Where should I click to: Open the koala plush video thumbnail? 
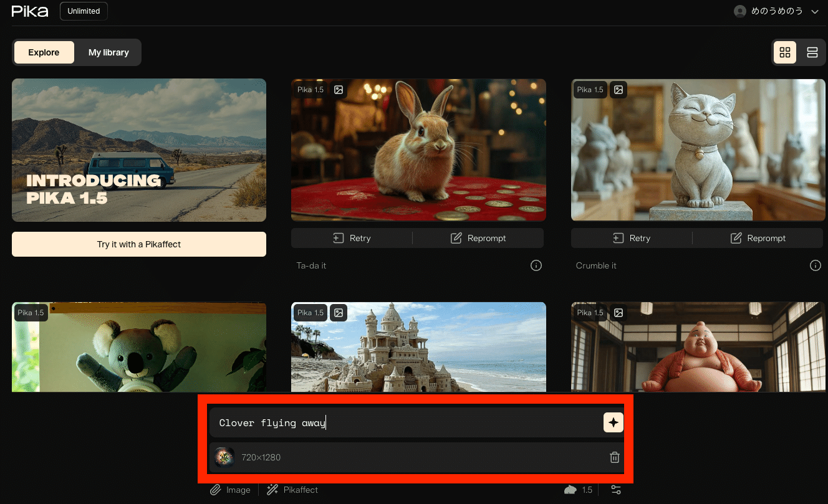point(139,347)
